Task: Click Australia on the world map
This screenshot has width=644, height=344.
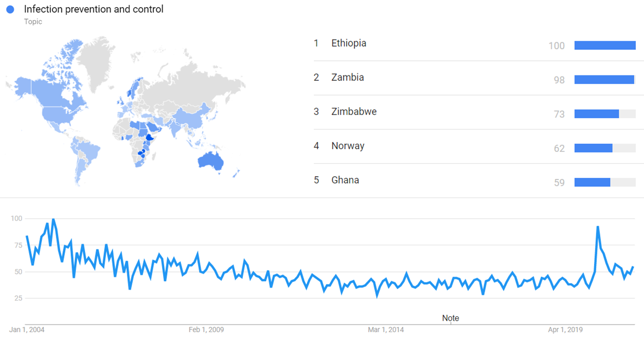Action: tap(210, 160)
